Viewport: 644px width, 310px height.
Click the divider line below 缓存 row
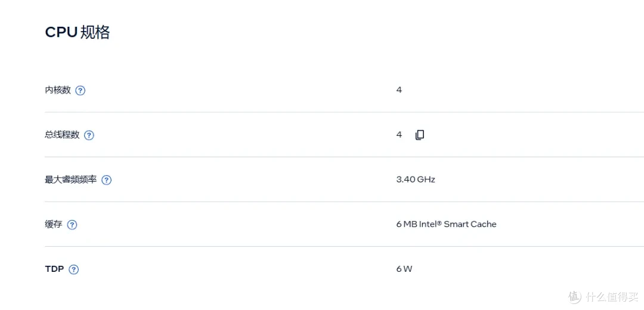pos(344,246)
